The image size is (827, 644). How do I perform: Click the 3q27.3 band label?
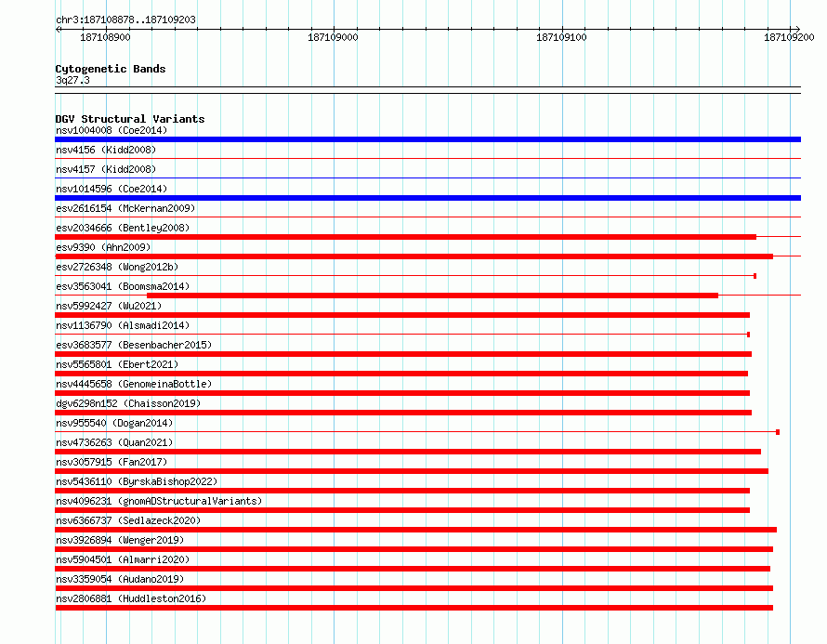[72, 80]
